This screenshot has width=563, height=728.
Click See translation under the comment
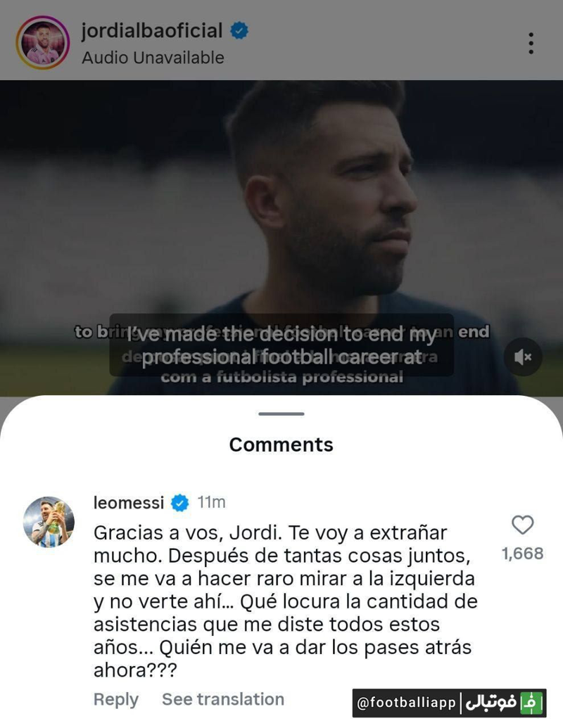tap(223, 699)
